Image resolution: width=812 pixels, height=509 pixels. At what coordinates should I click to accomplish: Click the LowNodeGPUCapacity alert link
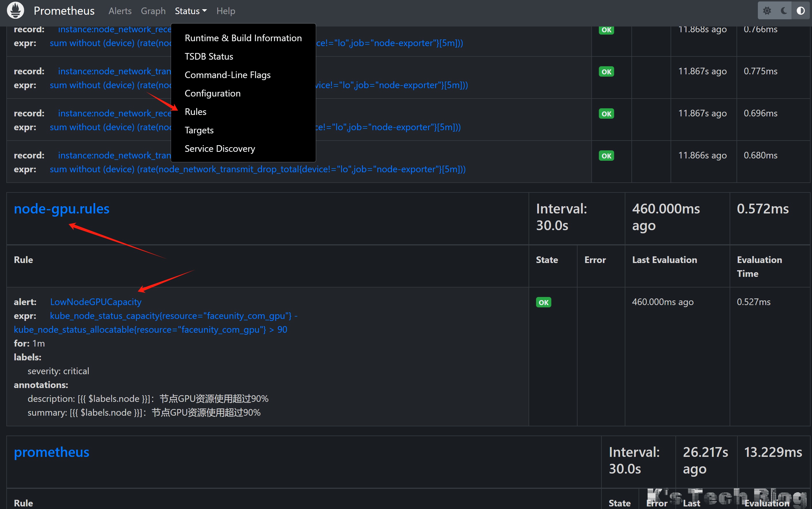coord(96,302)
